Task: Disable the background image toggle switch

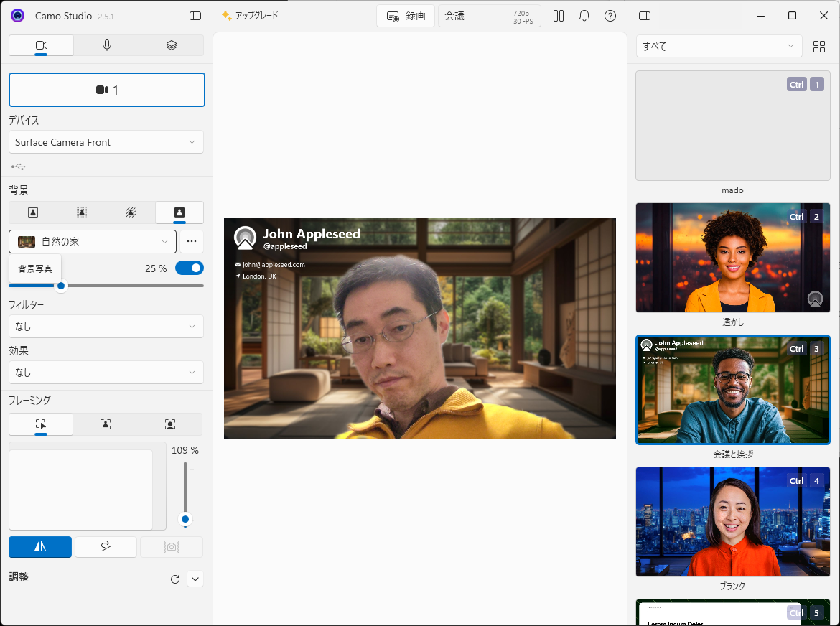Action: coord(190,268)
